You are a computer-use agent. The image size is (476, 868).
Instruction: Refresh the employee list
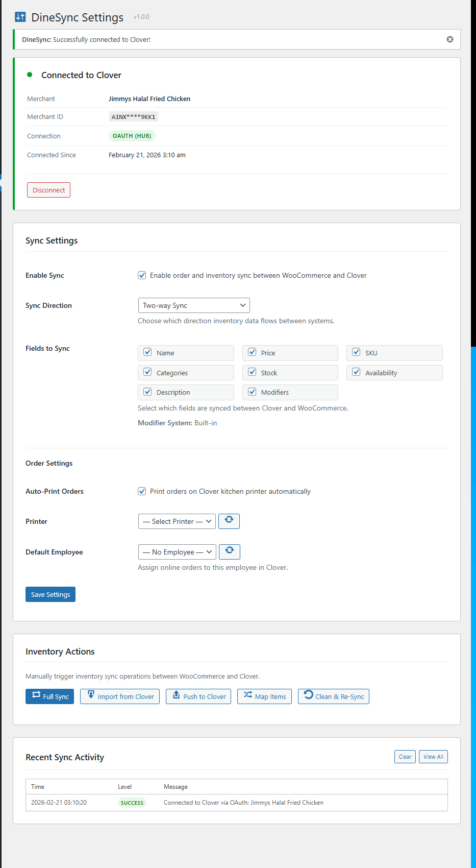(x=230, y=551)
